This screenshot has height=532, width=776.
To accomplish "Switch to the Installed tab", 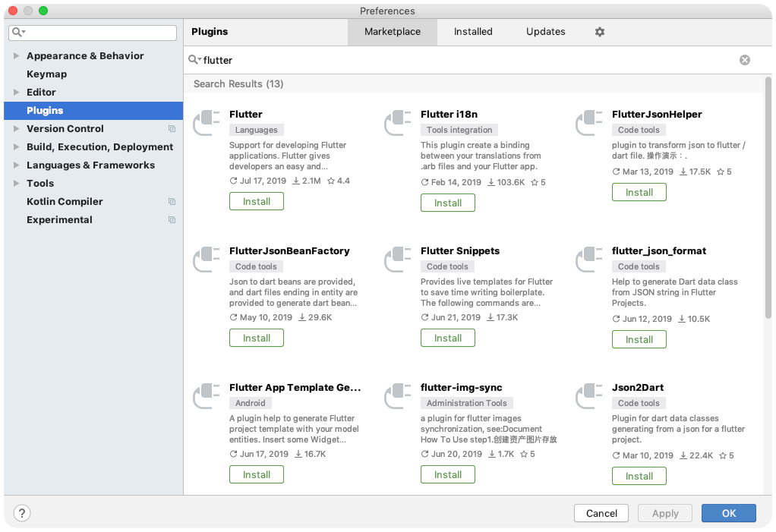I will tap(473, 32).
